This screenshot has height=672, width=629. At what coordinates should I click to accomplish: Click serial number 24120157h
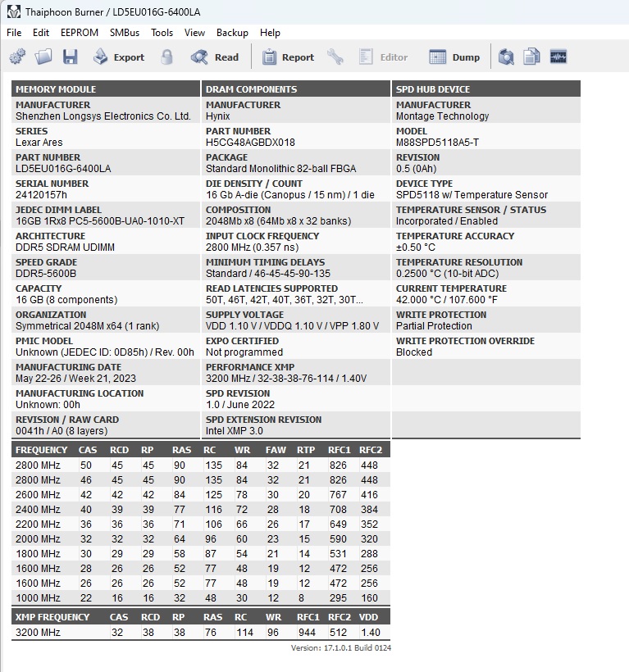click(x=41, y=194)
